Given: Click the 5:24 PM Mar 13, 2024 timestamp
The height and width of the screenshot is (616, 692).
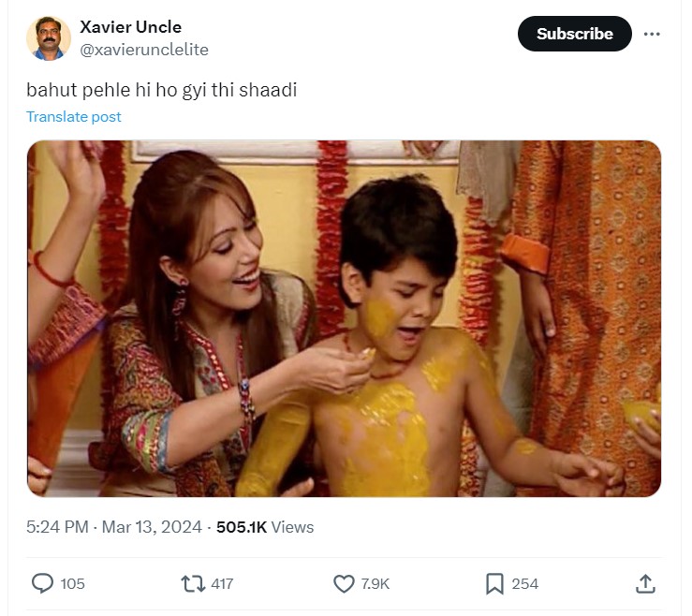Looking at the screenshot, I should [114, 527].
